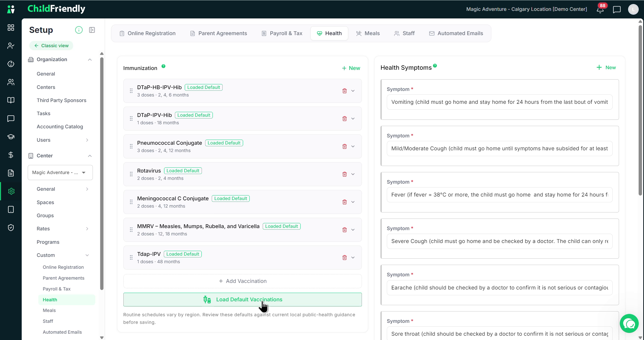Delete the Rotavirus vaccination entry
Image resolution: width=644 pixels, height=340 pixels.
(344, 174)
